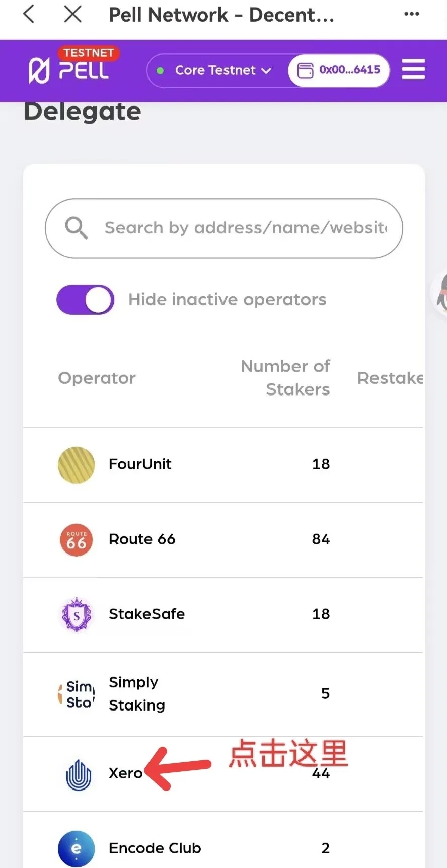Select the Xero operator name
Screen dimensions: 447x868
coord(125,773)
